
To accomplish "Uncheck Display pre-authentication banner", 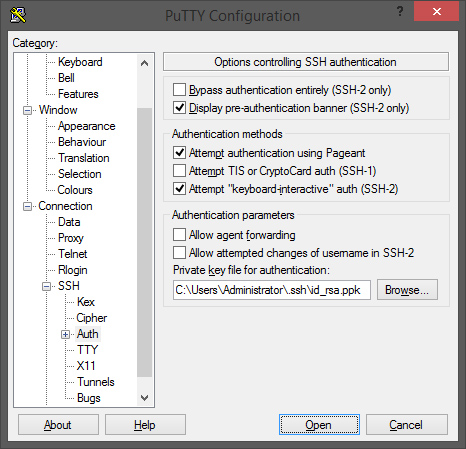I will click(x=179, y=108).
